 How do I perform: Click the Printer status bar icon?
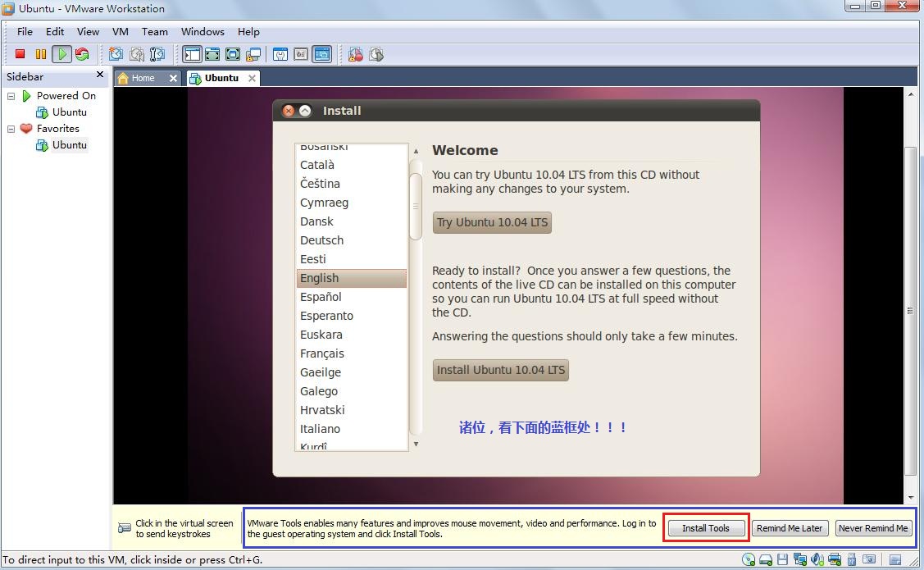click(x=835, y=559)
